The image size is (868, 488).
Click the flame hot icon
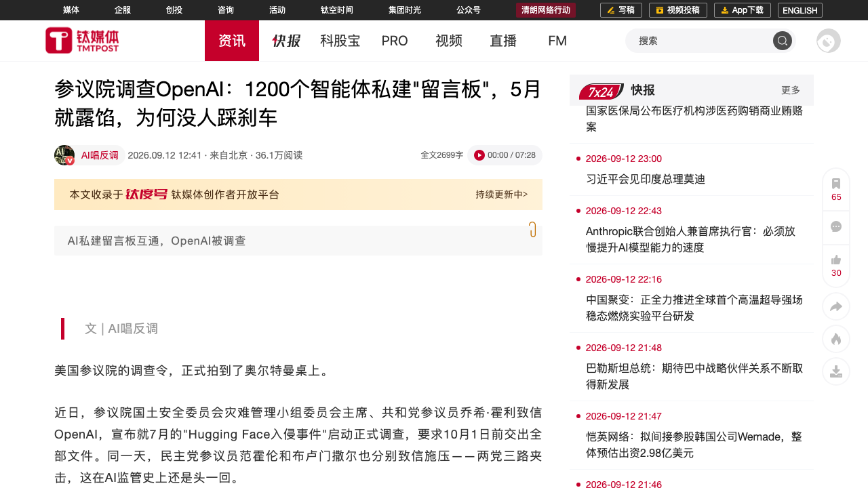point(836,339)
